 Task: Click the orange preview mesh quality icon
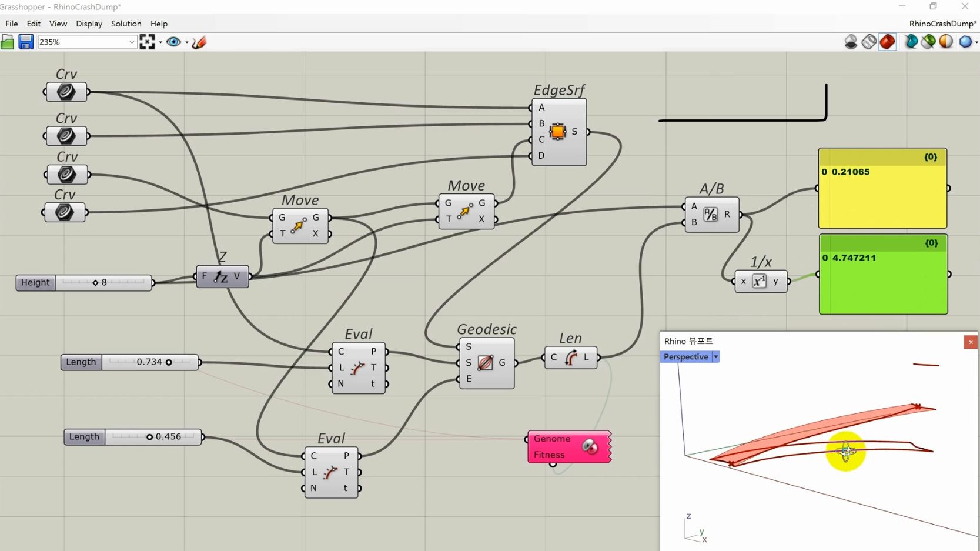click(x=946, y=42)
